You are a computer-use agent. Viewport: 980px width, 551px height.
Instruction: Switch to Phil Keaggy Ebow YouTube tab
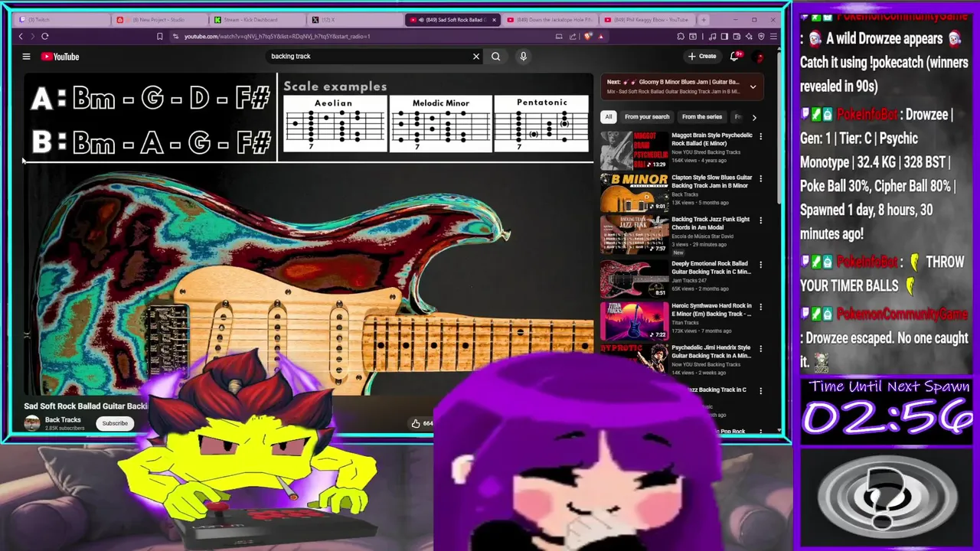coord(647,20)
